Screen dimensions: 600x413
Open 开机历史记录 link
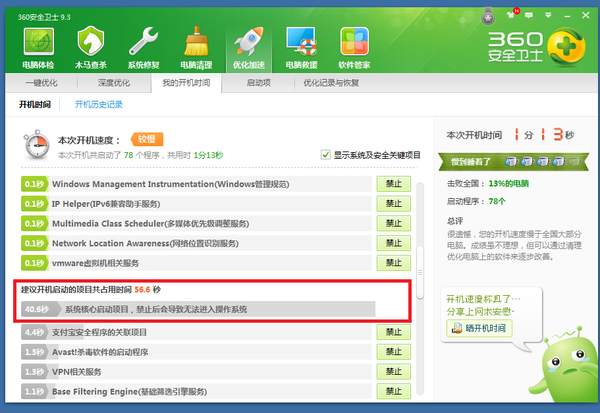click(99, 104)
